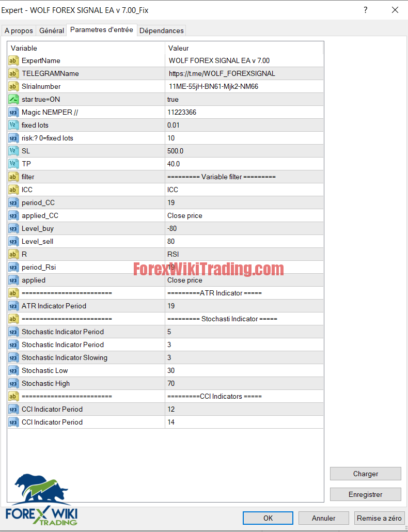Click the integer icon beside Magic NEMPER

(x=13, y=112)
